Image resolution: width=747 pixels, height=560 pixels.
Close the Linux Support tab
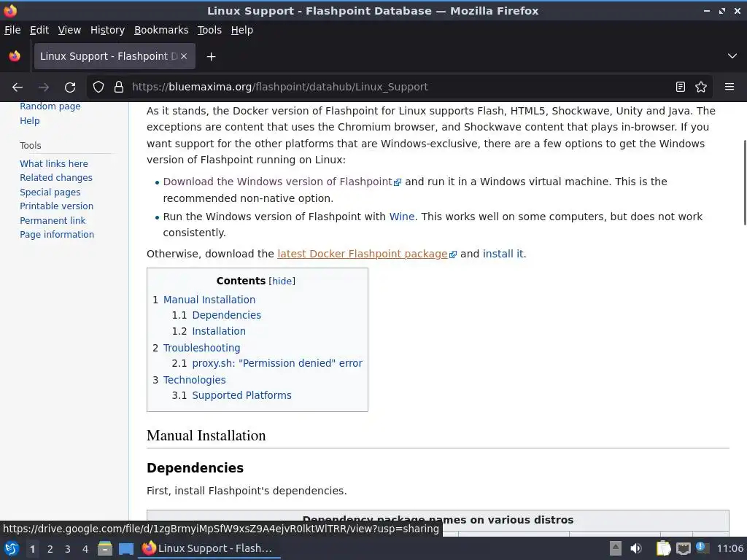coord(184,56)
